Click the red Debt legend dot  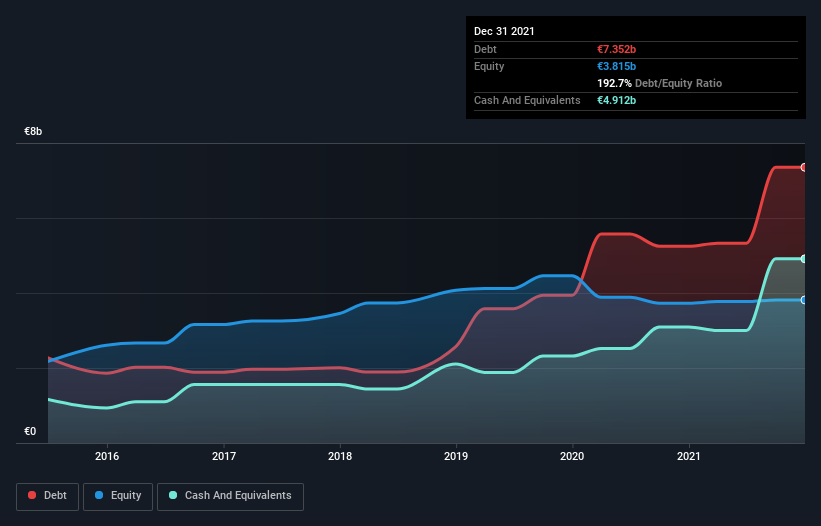click(32, 495)
